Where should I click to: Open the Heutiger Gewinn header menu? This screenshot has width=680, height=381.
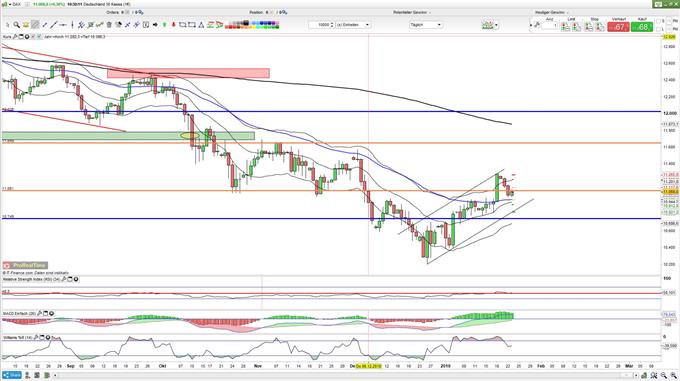[x=551, y=13]
